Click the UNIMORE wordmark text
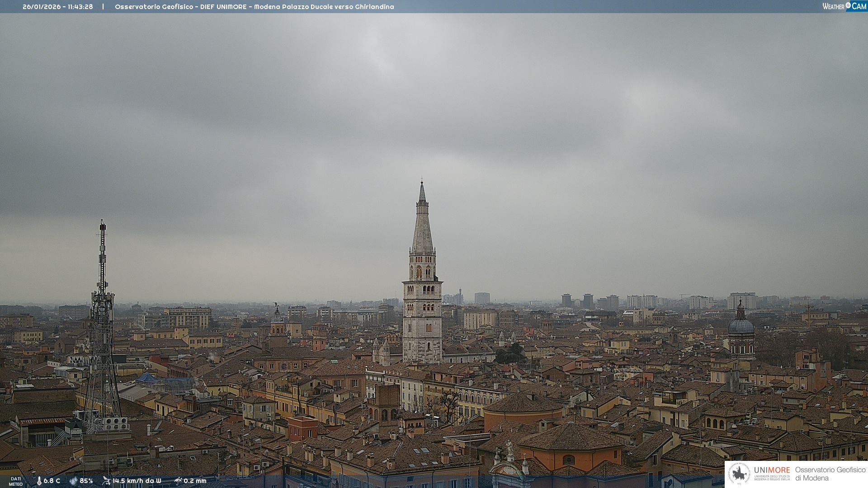This screenshot has width=868, height=488. tap(772, 470)
